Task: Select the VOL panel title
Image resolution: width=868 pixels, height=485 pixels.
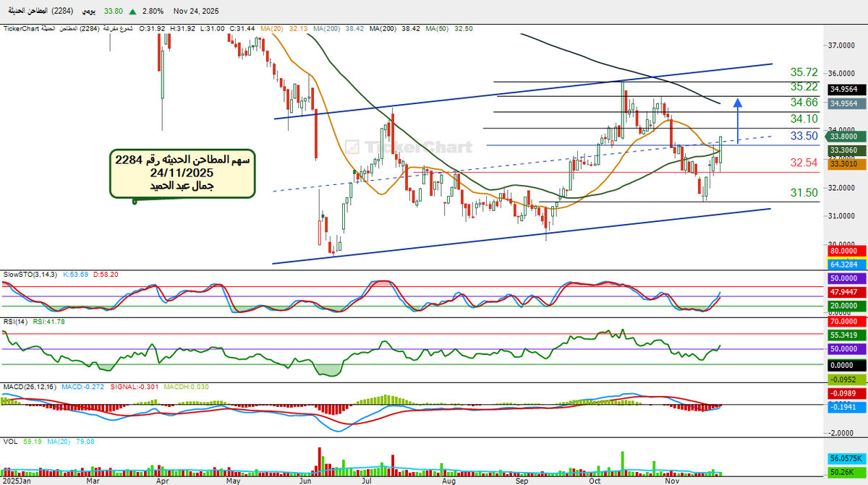Action: pyautogui.click(x=10, y=440)
